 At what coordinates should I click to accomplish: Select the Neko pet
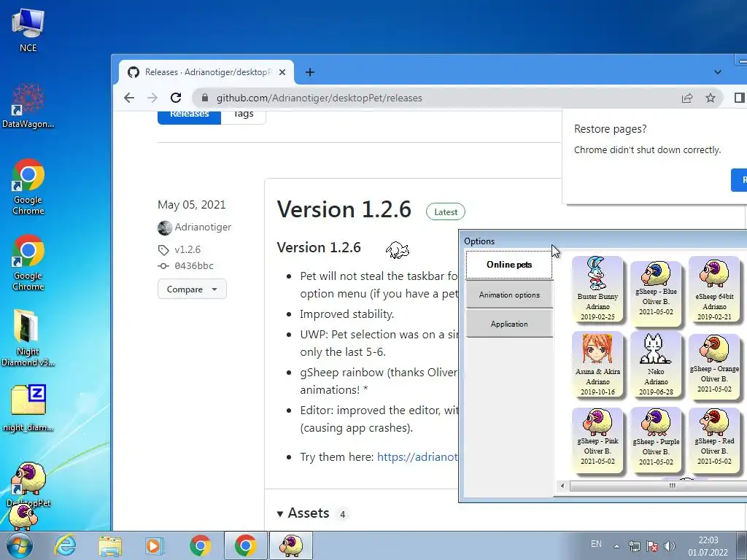point(656,365)
